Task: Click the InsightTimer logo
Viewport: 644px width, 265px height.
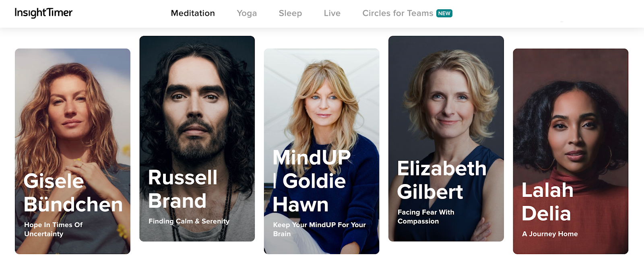Action: click(43, 13)
